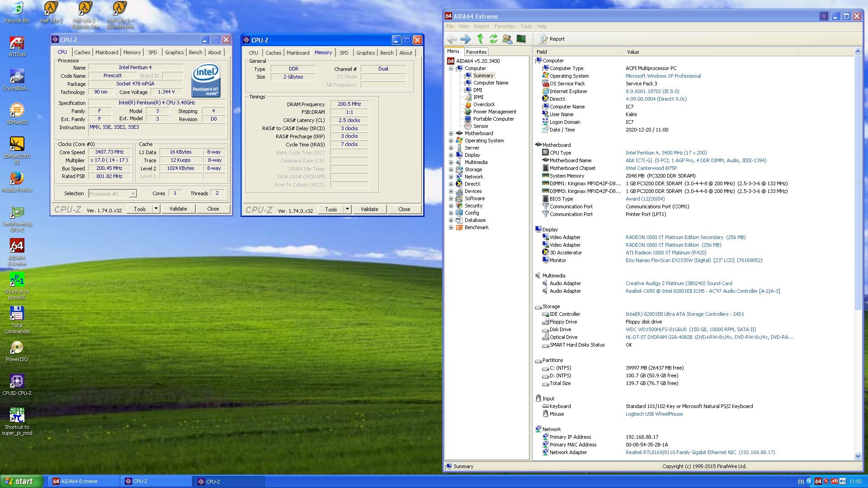Open Half-Life 2 Episode Two shortcut
Screen dimensions: 868x488
120,15
